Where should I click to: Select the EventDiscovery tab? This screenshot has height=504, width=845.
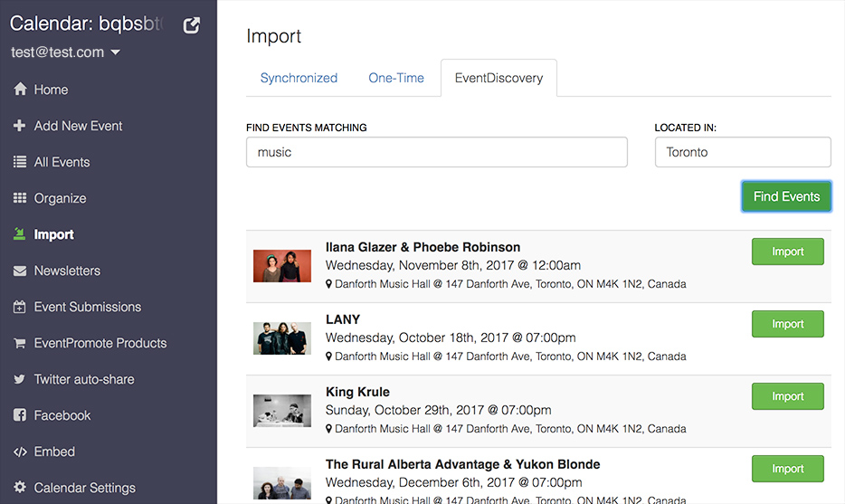(x=498, y=78)
